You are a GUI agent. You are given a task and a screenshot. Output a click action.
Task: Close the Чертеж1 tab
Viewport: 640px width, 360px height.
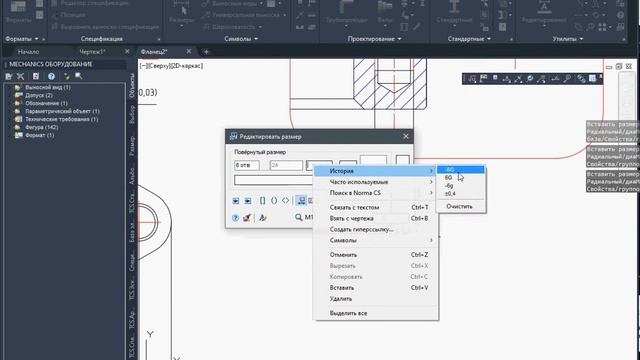point(127,51)
